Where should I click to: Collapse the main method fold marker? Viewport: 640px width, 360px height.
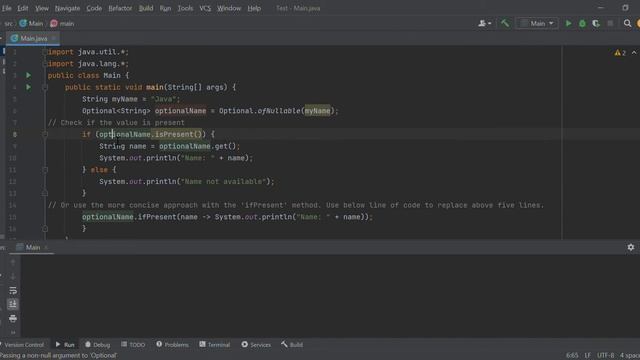pyautogui.click(x=45, y=87)
